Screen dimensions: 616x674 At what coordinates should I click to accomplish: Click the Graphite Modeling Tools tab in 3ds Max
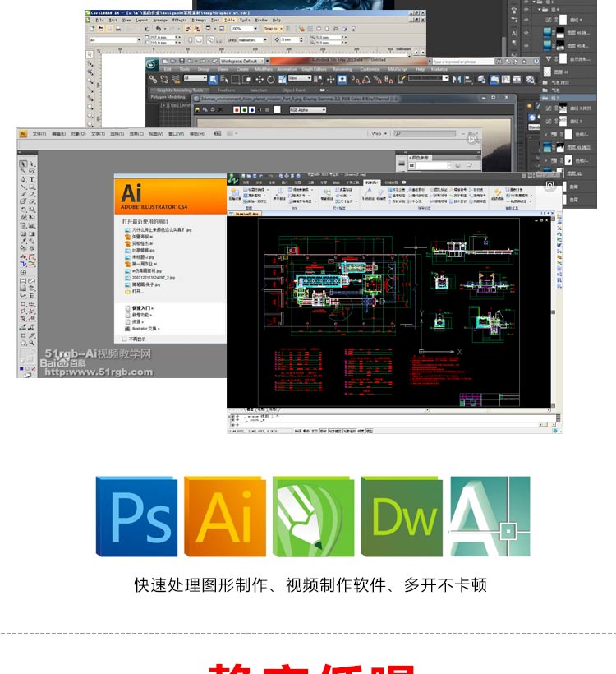pos(180,90)
